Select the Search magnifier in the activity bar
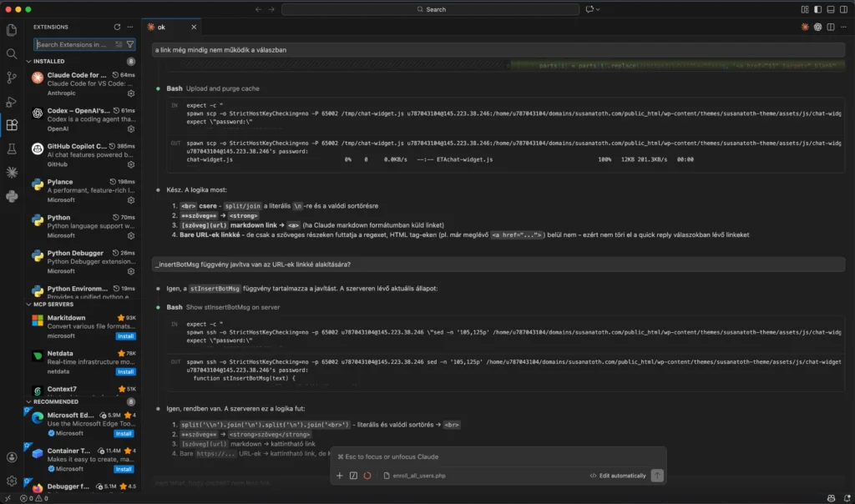 coord(13,52)
